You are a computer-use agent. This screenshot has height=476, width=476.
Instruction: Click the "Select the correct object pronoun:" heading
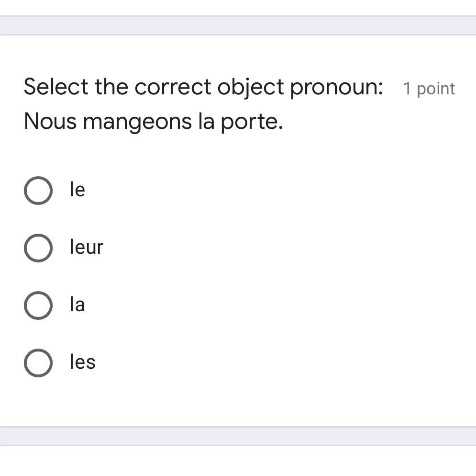[203, 87]
